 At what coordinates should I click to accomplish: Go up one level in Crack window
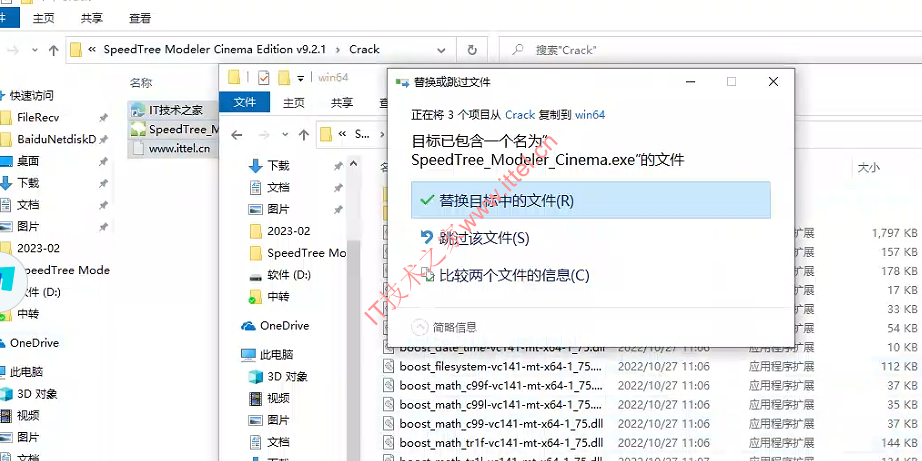pyautogui.click(x=54, y=50)
